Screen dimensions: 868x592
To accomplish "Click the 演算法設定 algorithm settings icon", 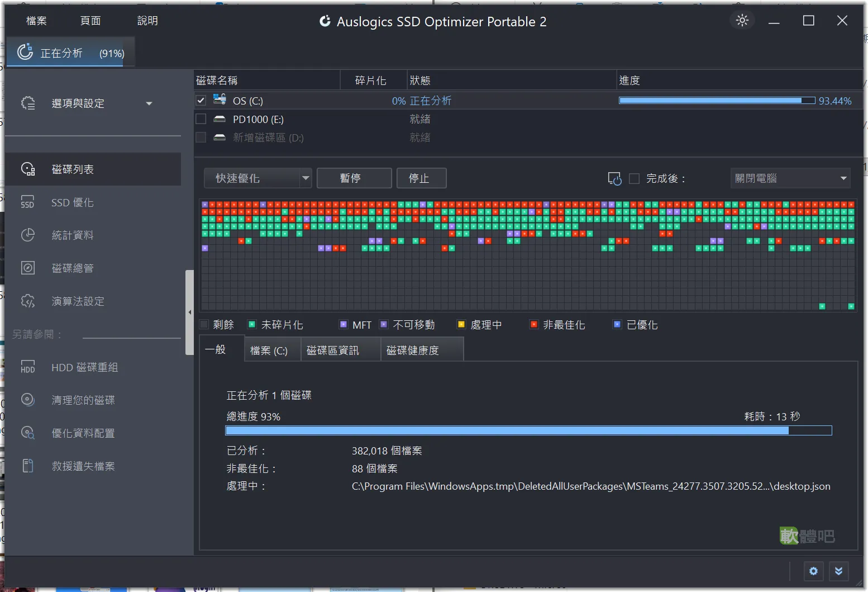I will click(x=28, y=301).
